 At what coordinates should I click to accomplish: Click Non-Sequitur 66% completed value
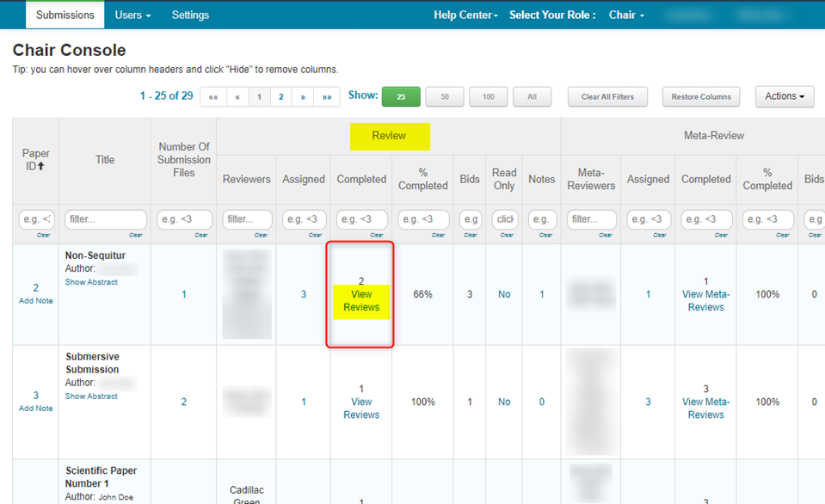click(x=422, y=294)
